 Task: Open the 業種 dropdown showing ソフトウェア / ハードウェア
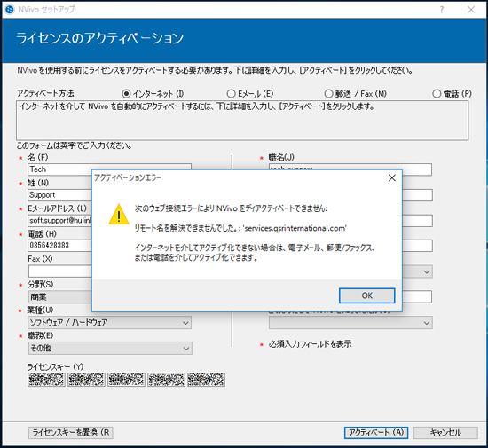109,323
